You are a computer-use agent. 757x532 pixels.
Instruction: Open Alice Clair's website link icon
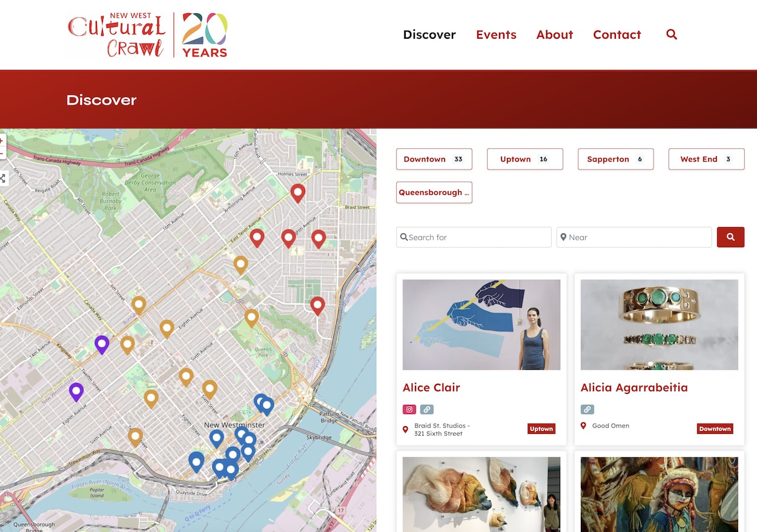pyautogui.click(x=427, y=409)
